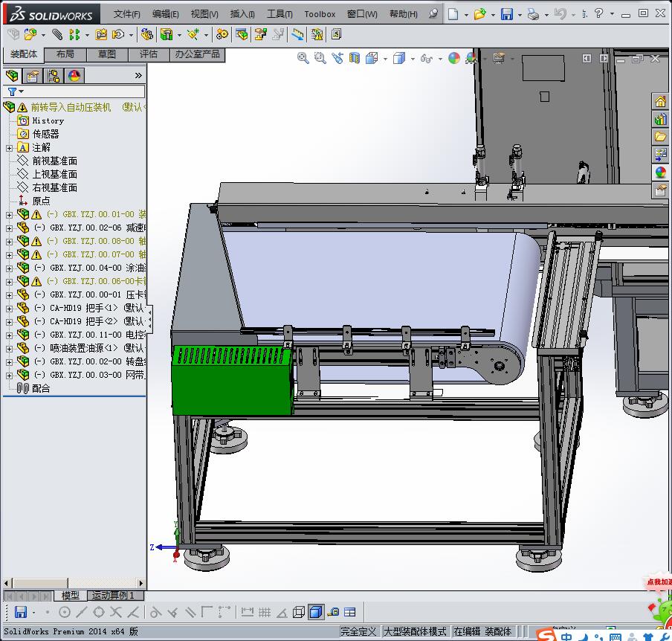The height and width of the screenshot is (641, 672).
Task: Select 前视基准面 plane in the tree
Action: 54,161
